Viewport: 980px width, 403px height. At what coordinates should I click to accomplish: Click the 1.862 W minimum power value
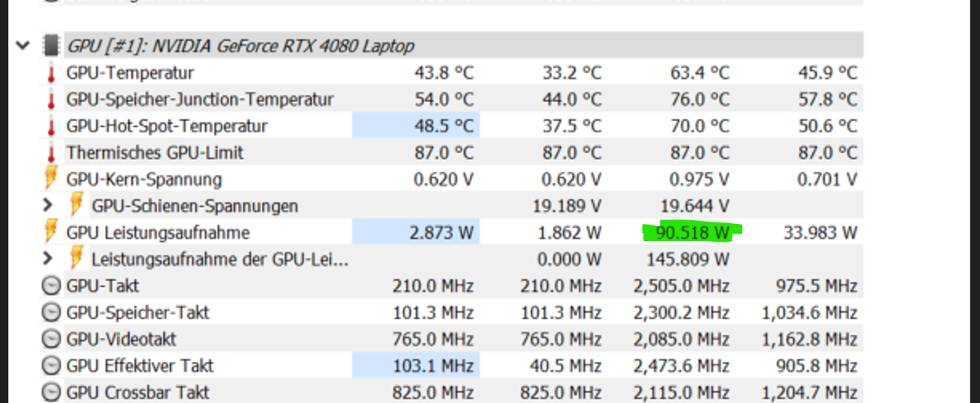[570, 232]
